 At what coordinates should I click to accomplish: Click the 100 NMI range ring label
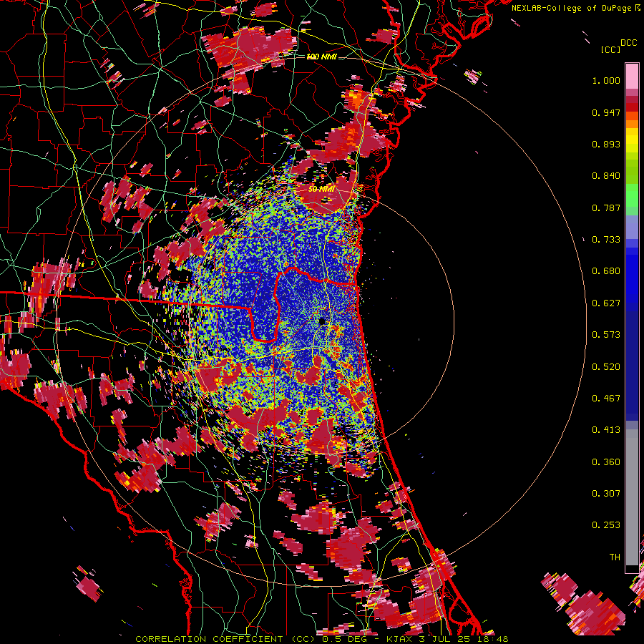(321, 57)
